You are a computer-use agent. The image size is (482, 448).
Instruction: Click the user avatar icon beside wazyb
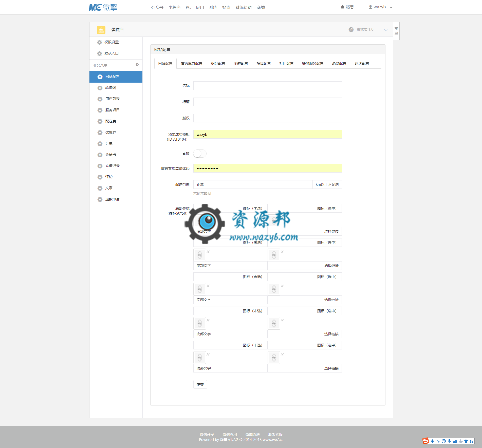tap(370, 7)
